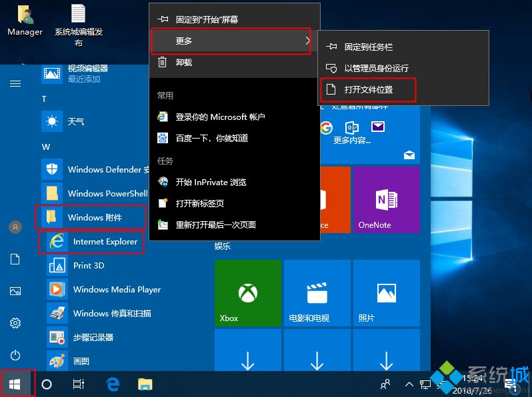Jump to letter W section header
The image size is (532, 397).
coord(46,147)
